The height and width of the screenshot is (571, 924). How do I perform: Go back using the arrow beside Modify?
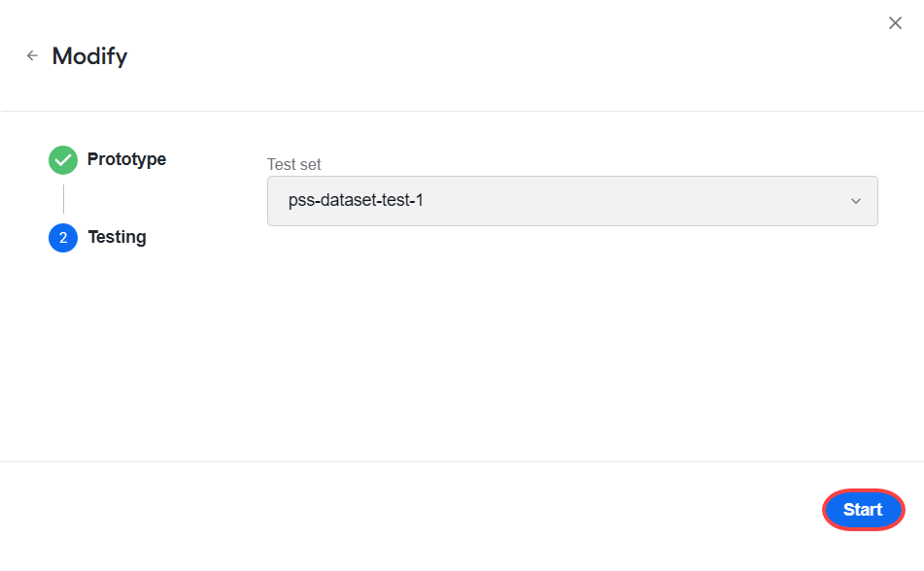tap(32, 56)
